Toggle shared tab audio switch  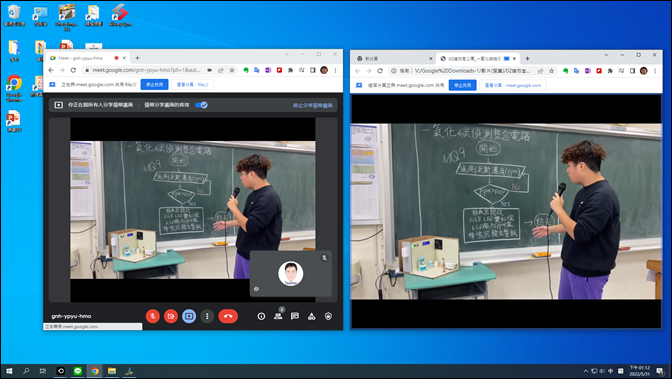coord(201,105)
